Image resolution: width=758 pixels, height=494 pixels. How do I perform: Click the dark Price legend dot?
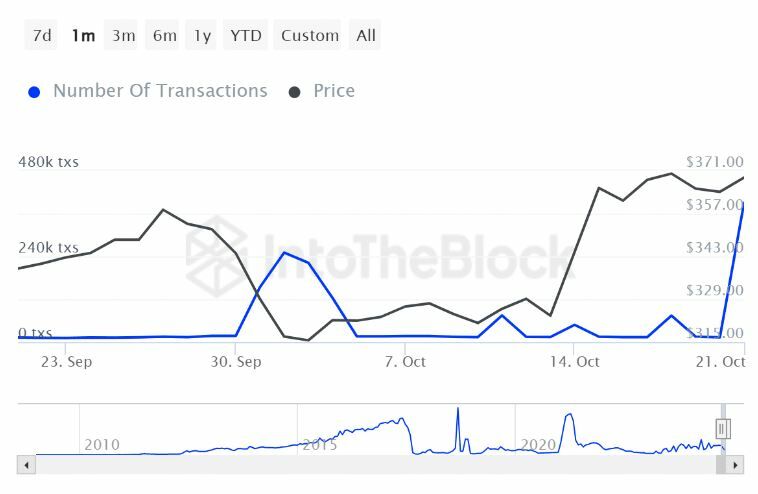click(294, 92)
